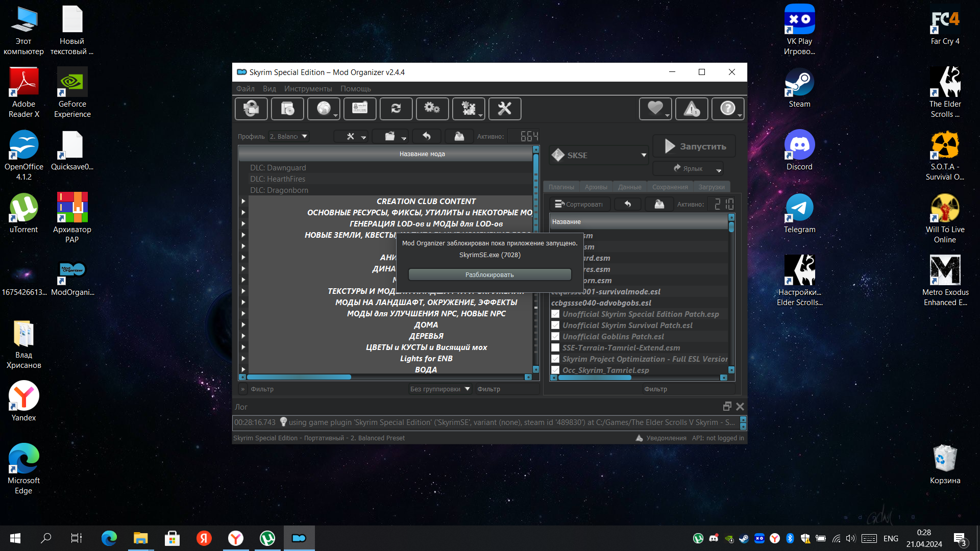Open the Вид menu
This screenshot has height=551, width=980.
[269, 89]
